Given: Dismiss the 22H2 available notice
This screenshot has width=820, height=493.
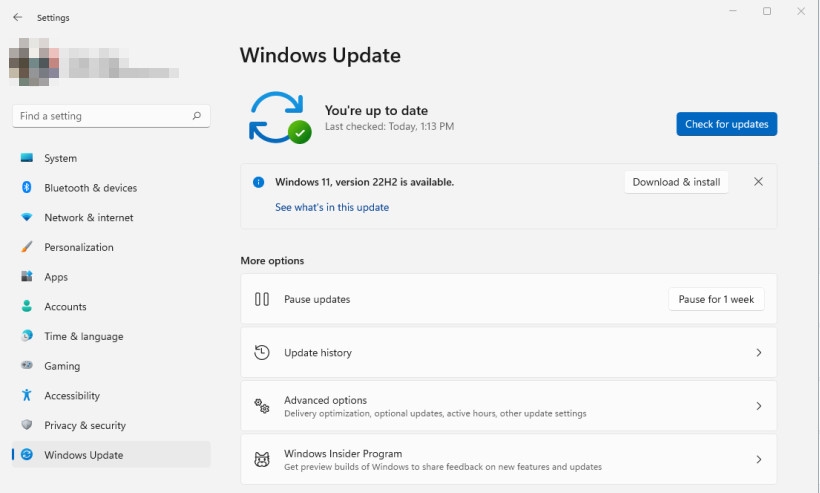Looking at the screenshot, I should [x=758, y=181].
